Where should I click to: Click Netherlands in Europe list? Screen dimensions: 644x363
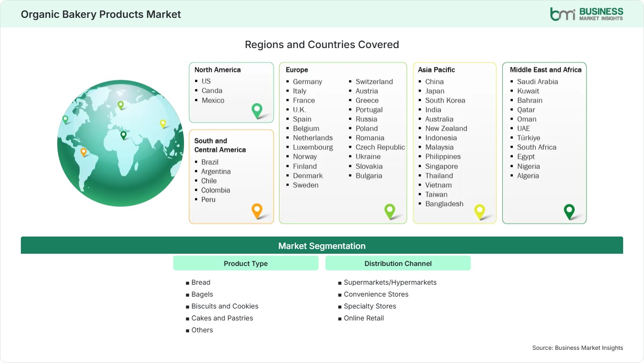pos(313,138)
